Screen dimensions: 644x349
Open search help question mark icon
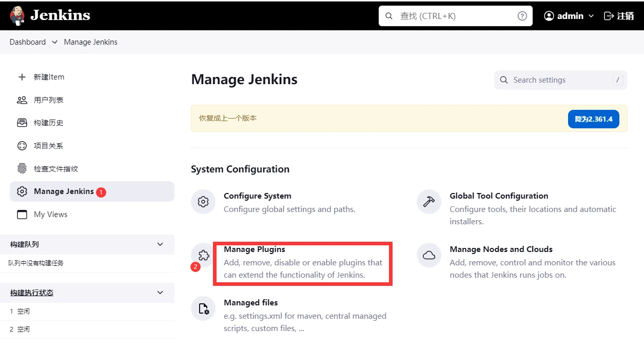522,16
